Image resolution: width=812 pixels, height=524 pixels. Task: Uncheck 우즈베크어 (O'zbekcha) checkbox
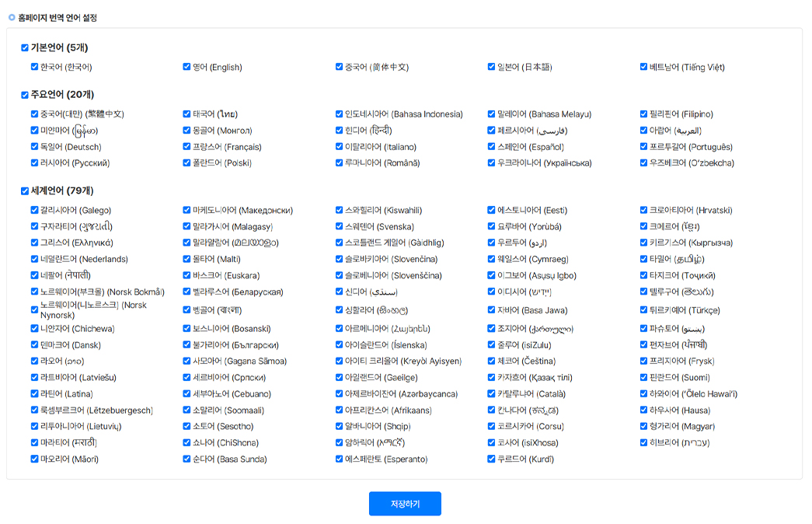point(644,163)
